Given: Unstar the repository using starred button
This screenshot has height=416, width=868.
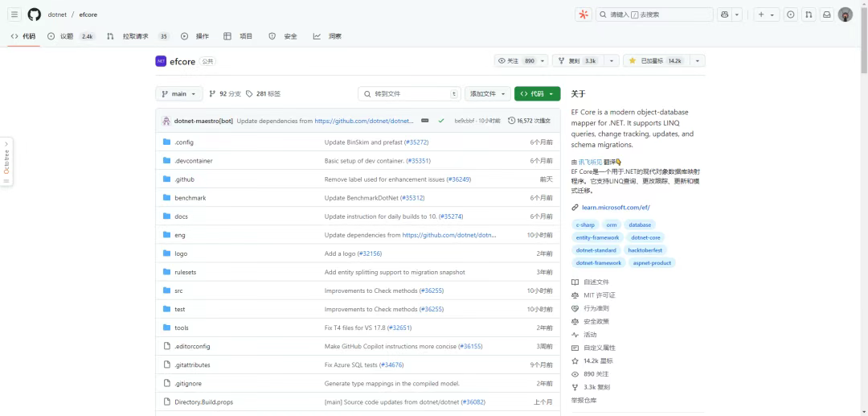Looking at the screenshot, I should pyautogui.click(x=655, y=61).
